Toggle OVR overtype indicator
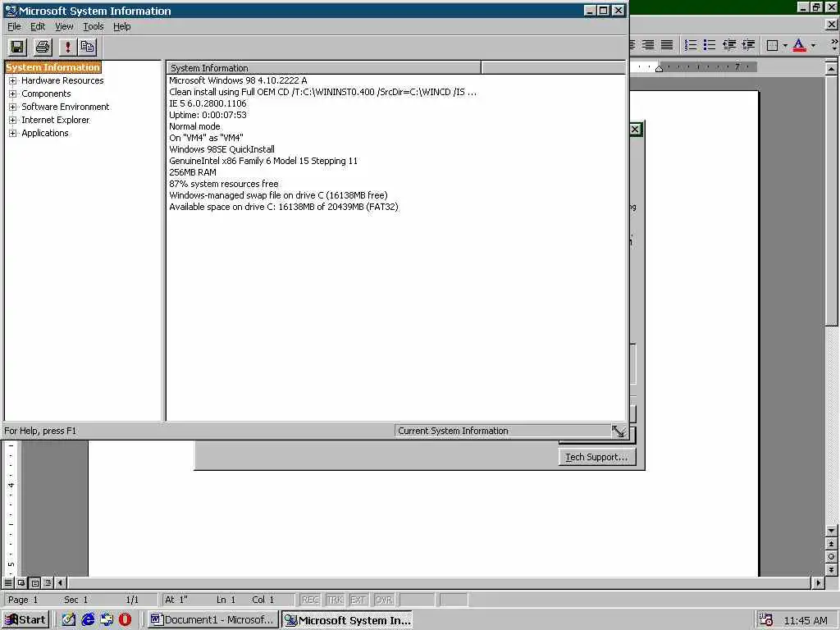The height and width of the screenshot is (630, 840). 384,600
